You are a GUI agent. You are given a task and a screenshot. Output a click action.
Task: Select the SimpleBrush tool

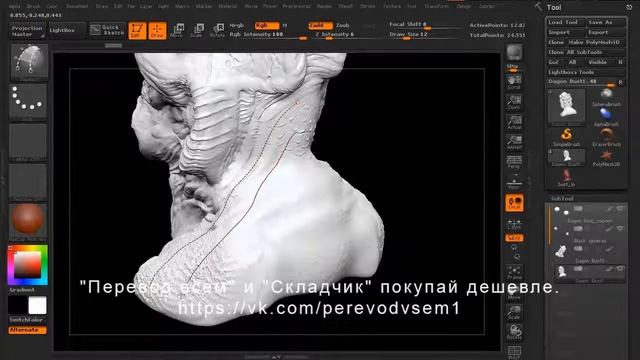(x=566, y=138)
